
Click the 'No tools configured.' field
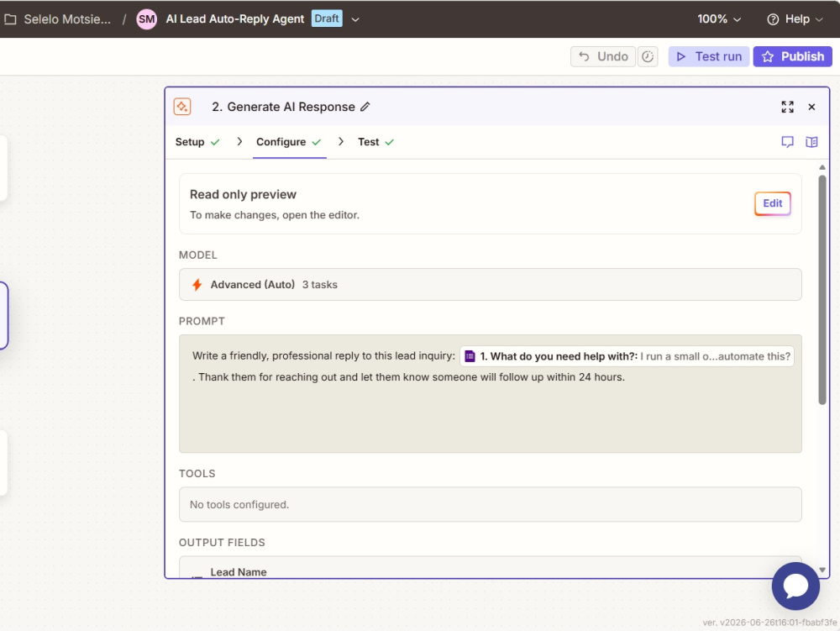point(491,505)
